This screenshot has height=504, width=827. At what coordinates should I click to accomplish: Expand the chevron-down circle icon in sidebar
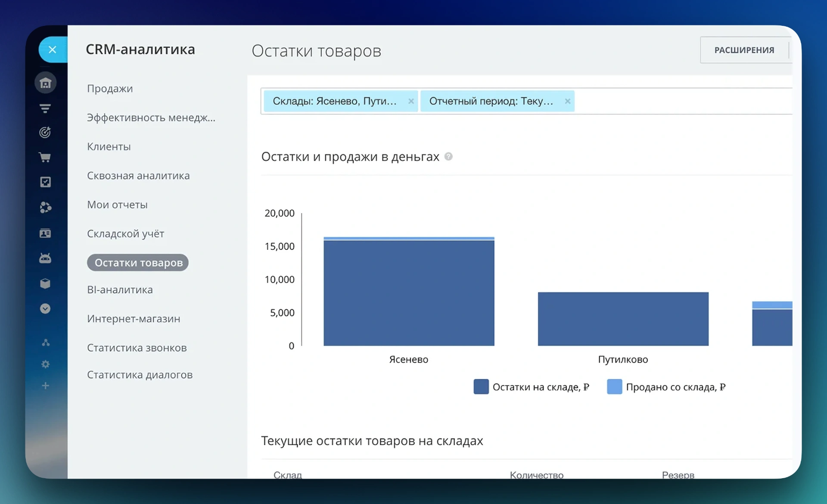pyautogui.click(x=45, y=308)
